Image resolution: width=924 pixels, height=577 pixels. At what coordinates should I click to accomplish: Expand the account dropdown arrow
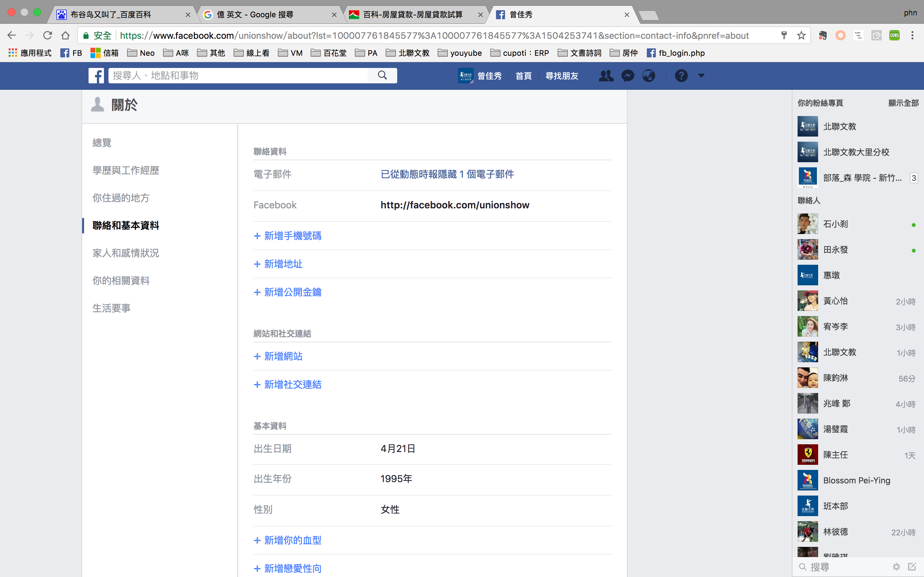[701, 76]
